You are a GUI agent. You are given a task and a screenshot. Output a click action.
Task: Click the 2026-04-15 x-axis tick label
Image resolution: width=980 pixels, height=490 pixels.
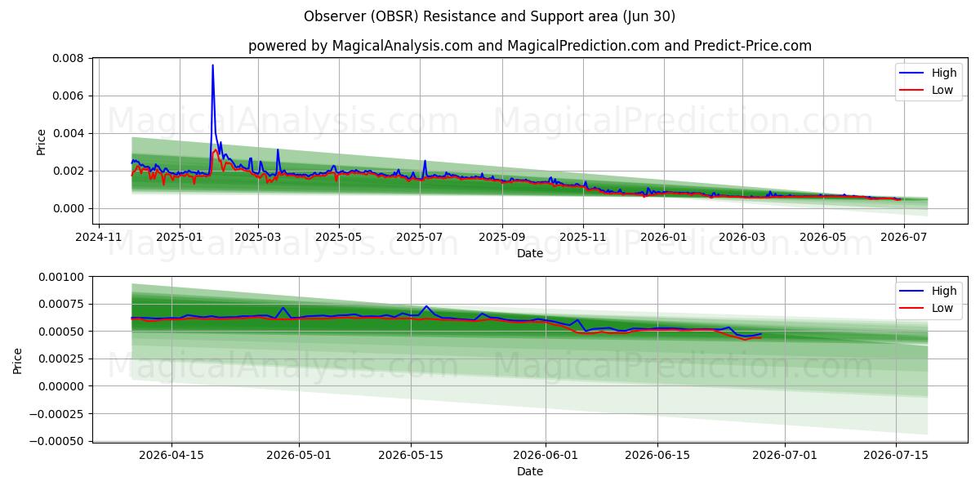[171, 456]
